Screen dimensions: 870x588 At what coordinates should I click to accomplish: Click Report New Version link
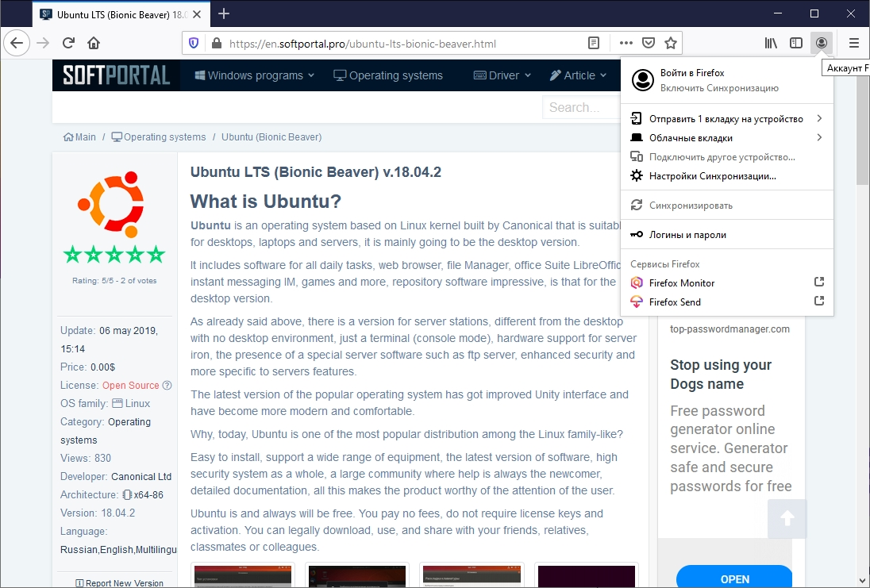[x=119, y=583]
